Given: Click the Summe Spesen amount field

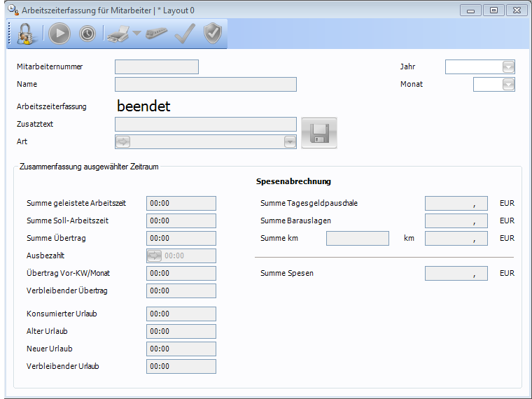Looking at the screenshot, I should 456,274.
